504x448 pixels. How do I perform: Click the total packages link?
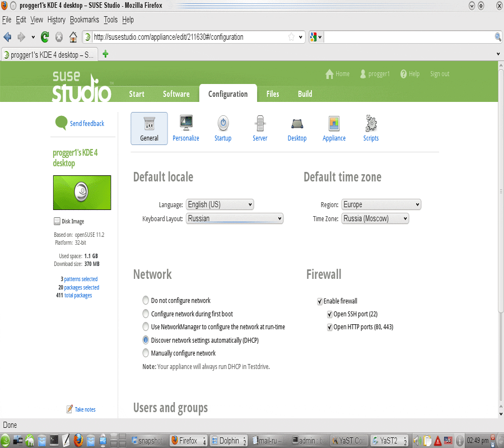pos(78,295)
